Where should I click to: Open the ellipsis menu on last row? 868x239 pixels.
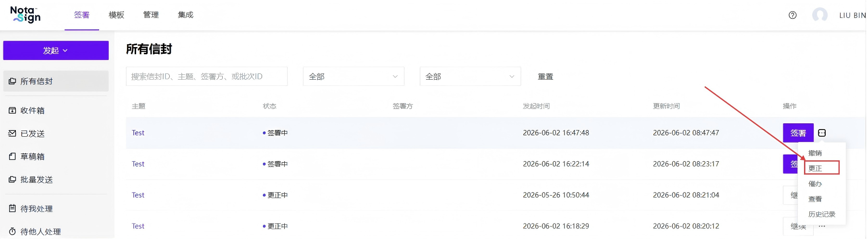pos(822,227)
